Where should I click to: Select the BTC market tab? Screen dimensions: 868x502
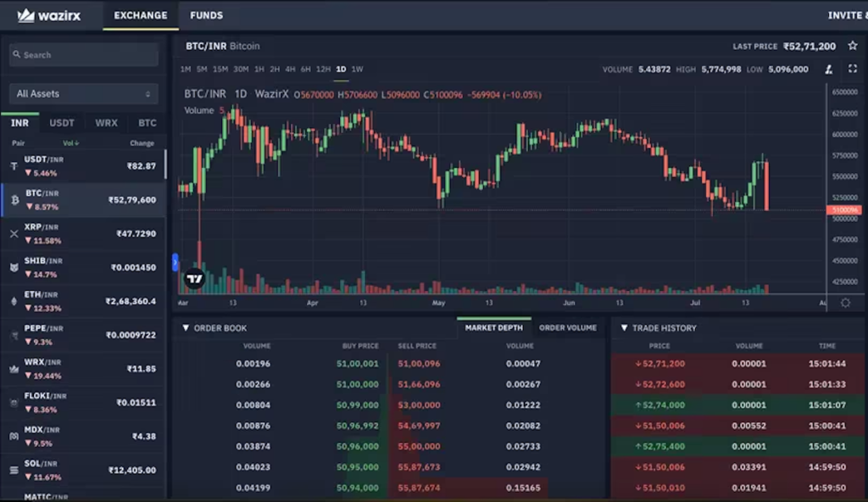coord(147,123)
